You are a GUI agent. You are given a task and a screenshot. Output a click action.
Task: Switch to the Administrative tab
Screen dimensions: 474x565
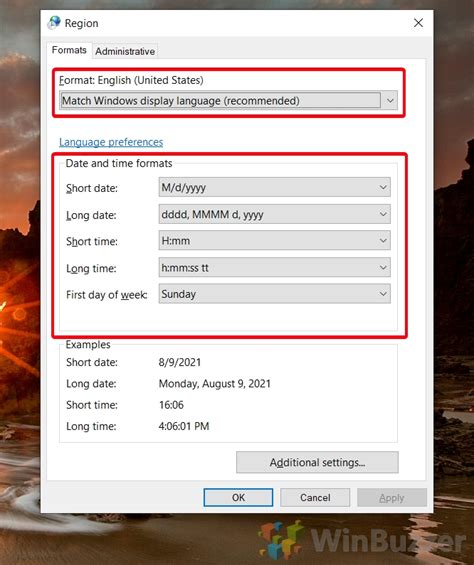[125, 51]
